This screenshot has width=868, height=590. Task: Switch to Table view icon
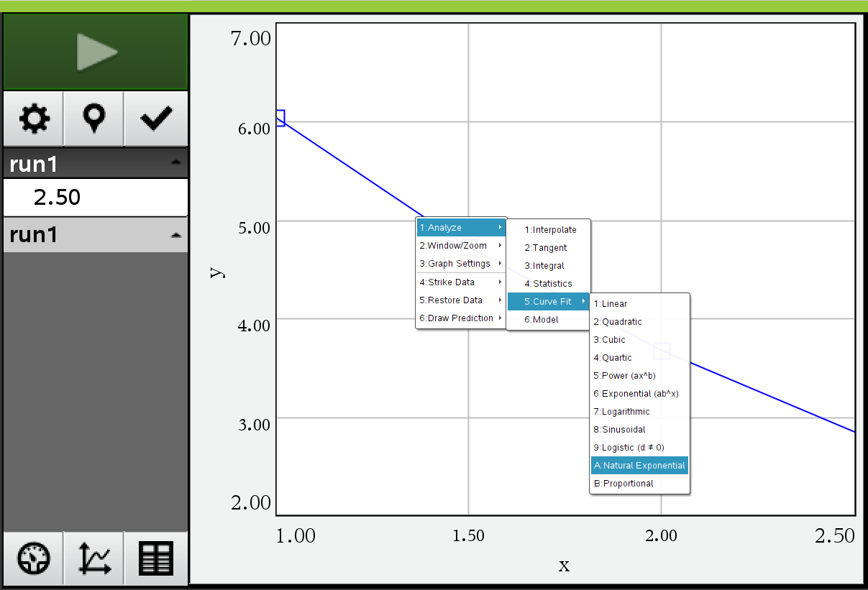[x=156, y=559]
